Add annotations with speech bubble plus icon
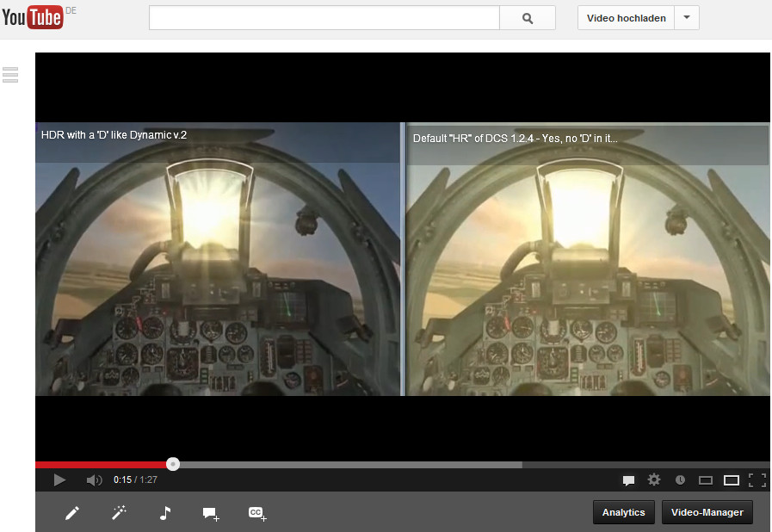Screen dimensions: 772x532 (x=211, y=514)
